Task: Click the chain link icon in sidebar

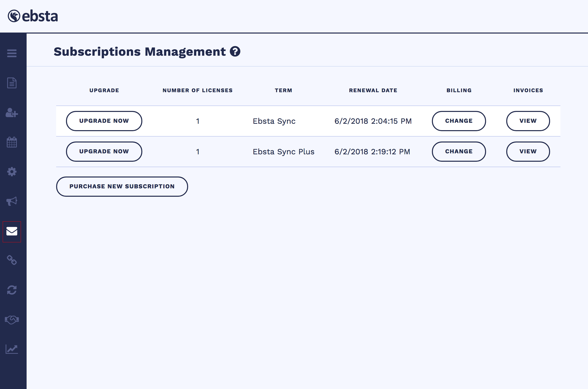Action: click(x=12, y=260)
